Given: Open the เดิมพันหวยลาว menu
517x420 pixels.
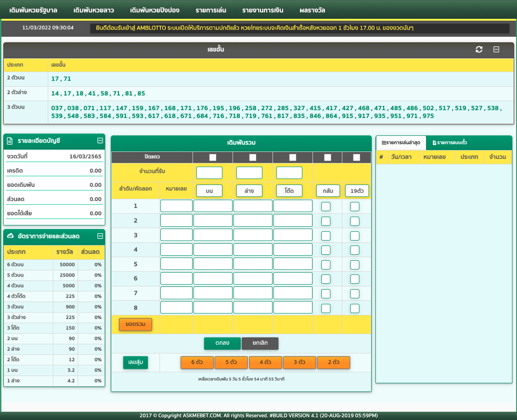Looking at the screenshot, I should pos(94,10).
